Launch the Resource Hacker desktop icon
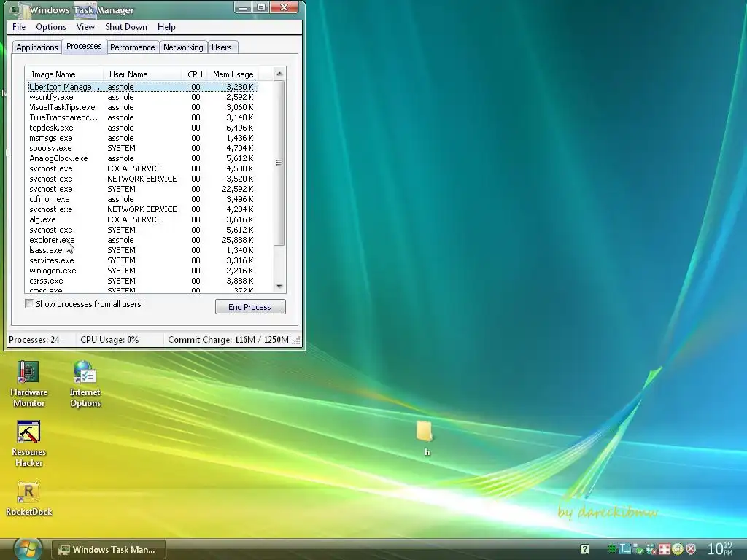Image resolution: width=747 pixels, height=560 pixels. [x=28, y=444]
